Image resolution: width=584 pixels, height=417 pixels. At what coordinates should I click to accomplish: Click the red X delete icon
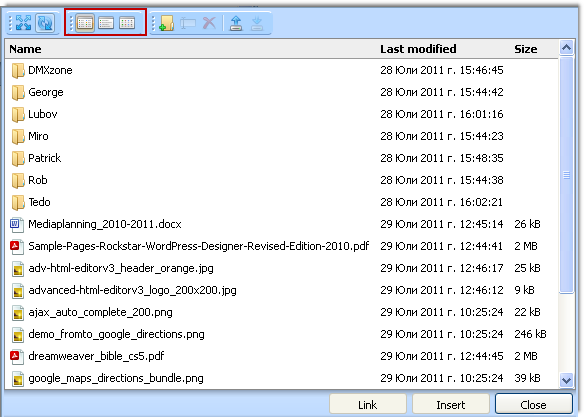[x=209, y=23]
